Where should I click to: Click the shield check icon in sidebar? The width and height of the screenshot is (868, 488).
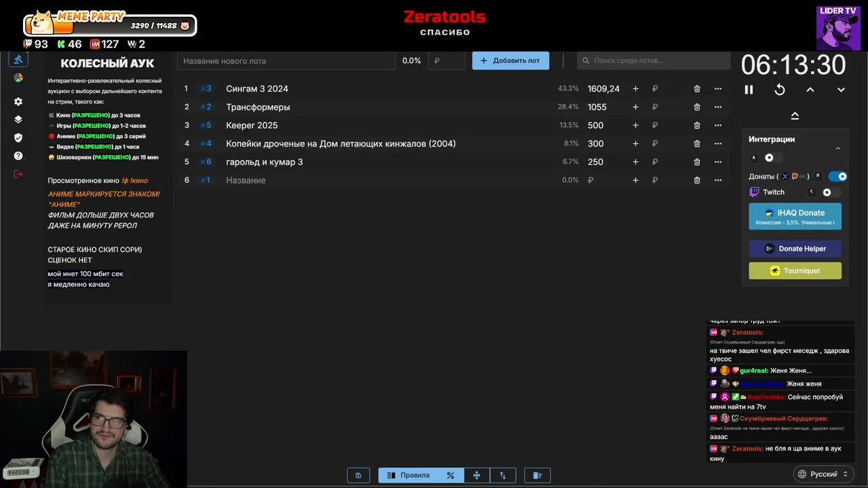point(18,138)
